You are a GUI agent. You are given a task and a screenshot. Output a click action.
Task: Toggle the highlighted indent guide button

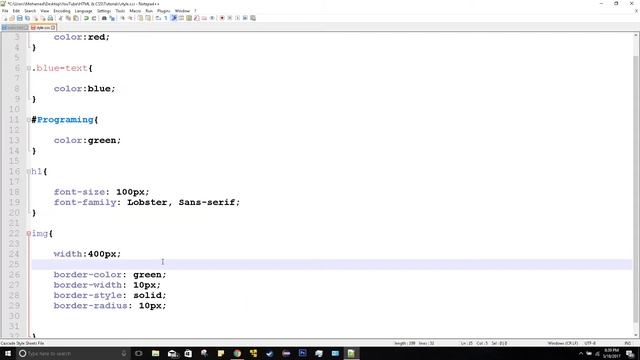pyautogui.click(x=174, y=18)
